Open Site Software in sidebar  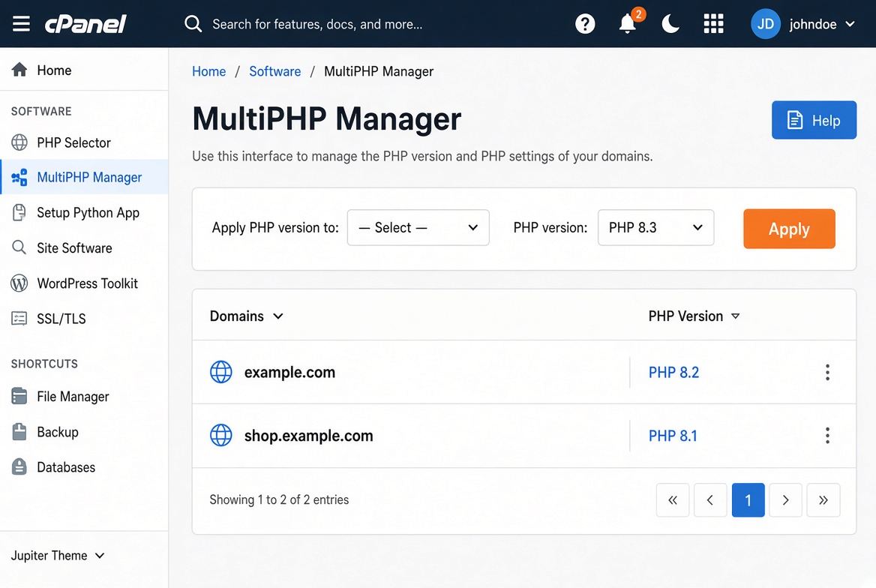[x=84, y=247]
